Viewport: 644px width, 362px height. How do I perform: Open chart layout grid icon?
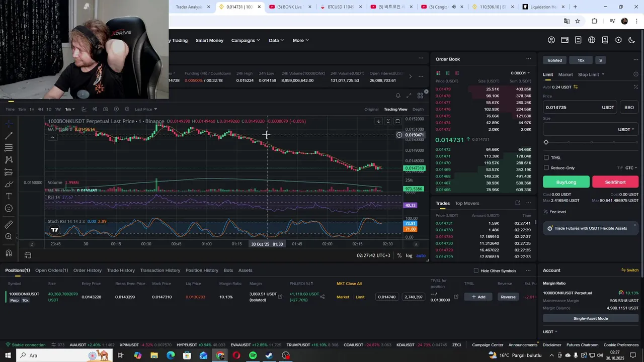(420, 96)
